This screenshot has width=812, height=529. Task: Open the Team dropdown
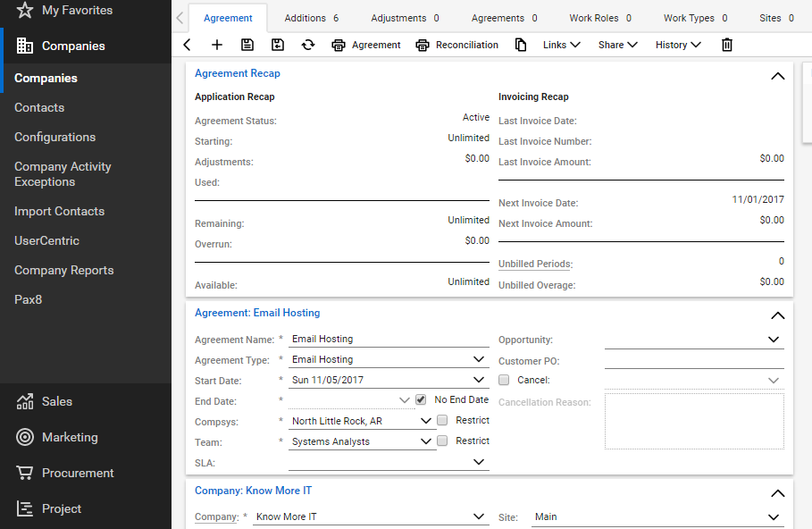[426, 441]
